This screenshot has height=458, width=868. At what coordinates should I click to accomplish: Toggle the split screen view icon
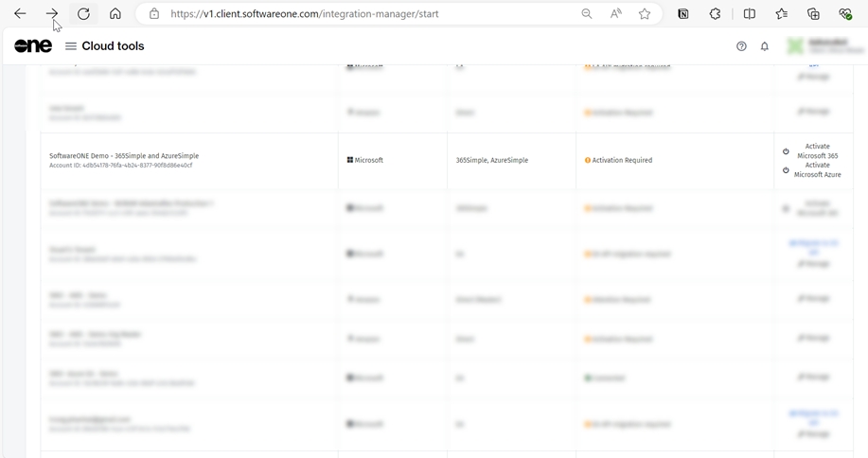(x=750, y=14)
